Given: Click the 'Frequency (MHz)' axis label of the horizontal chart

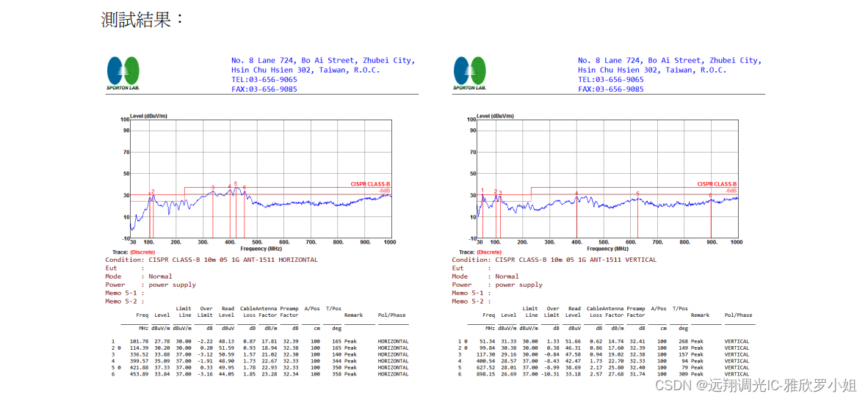Looking at the screenshot, I should [x=261, y=249].
